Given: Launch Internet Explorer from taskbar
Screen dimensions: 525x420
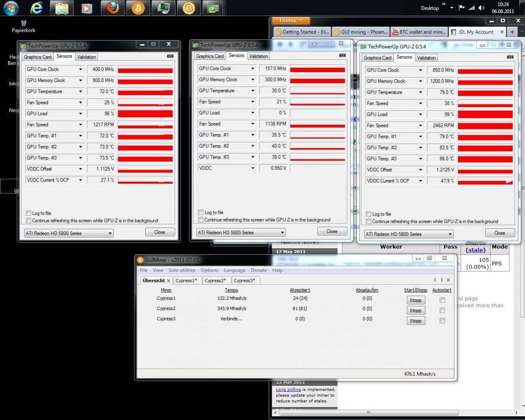Looking at the screenshot, I should 37,8.
